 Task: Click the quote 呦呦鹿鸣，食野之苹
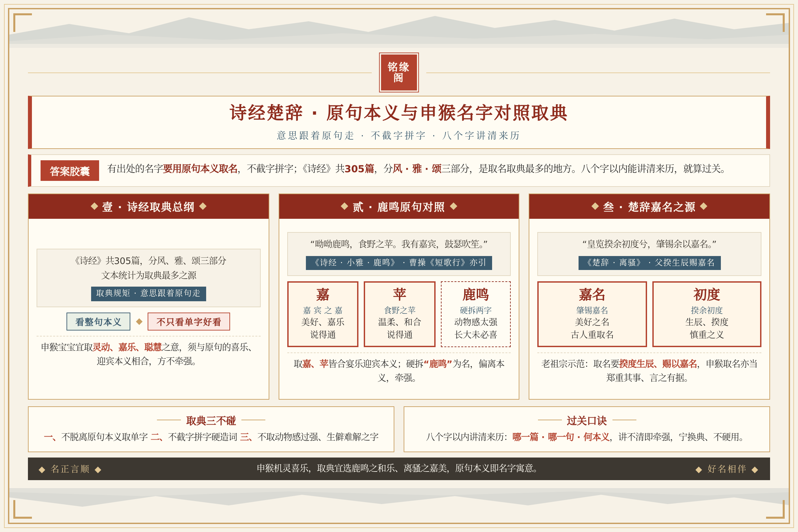[x=399, y=244]
